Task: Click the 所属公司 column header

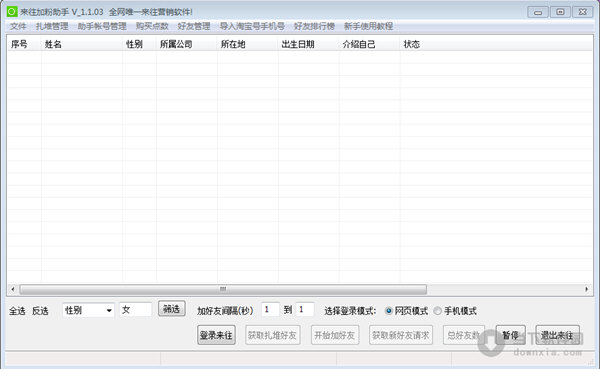Action: [187, 44]
